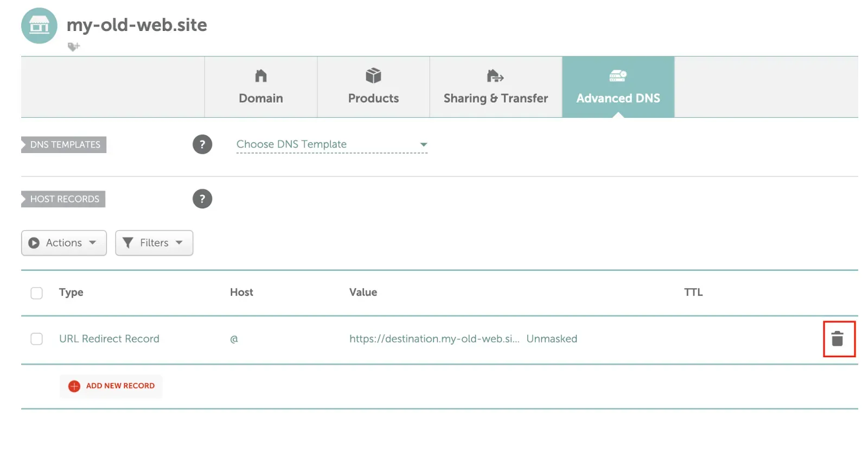Click the trash icon to delete the record
The height and width of the screenshot is (457, 868).
[837, 339]
